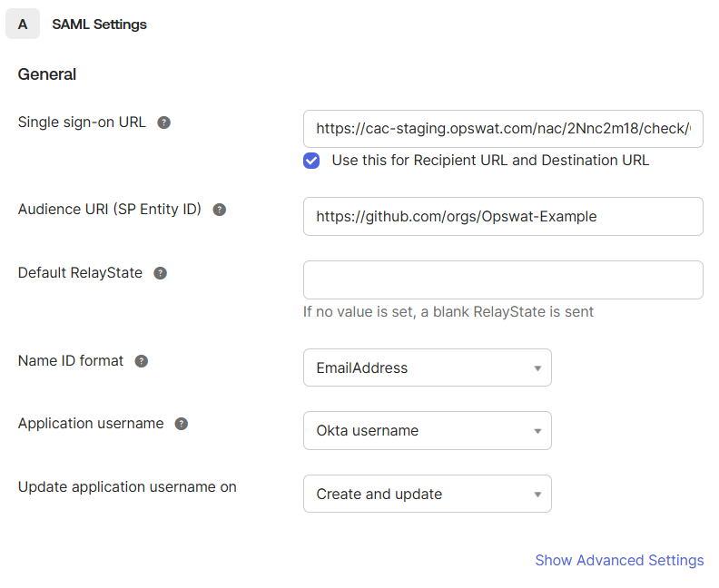
Task: Show help for Name ID format
Action: pyautogui.click(x=141, y=361)
